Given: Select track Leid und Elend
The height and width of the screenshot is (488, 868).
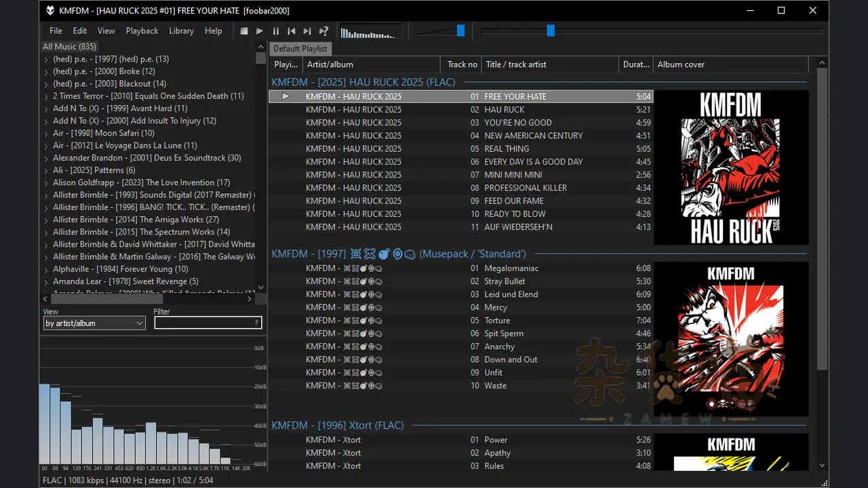Looking at the screenshot, I should pos(460,294).
